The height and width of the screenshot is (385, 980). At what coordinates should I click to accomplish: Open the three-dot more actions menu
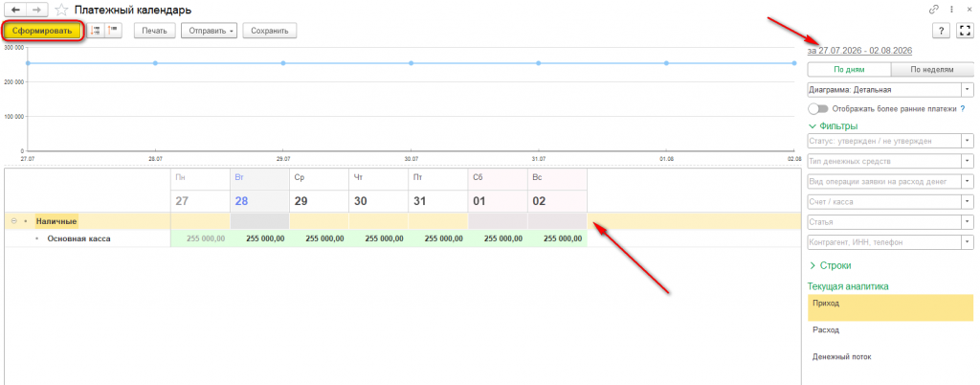952,10
